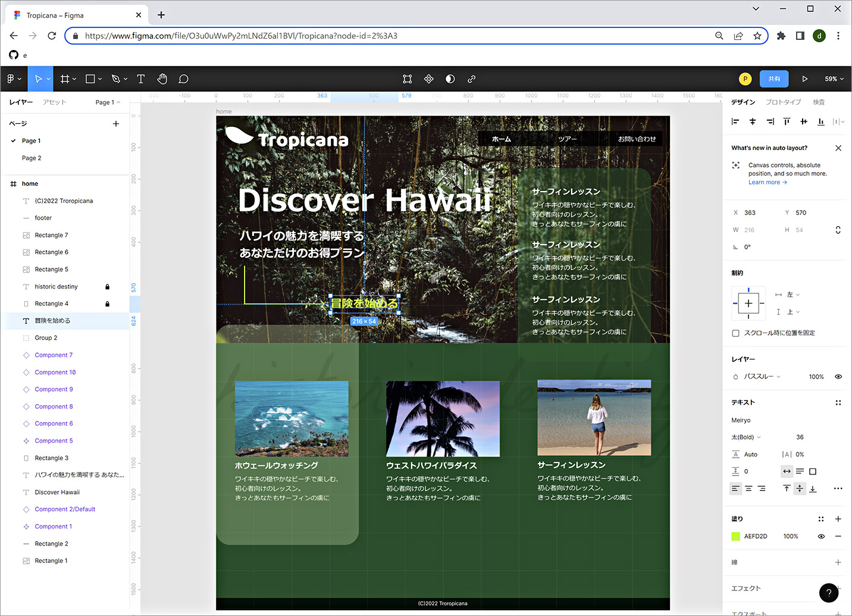Click the blue 共有 share button
Viewport: 852px width, 616px height.
[774, 79]
